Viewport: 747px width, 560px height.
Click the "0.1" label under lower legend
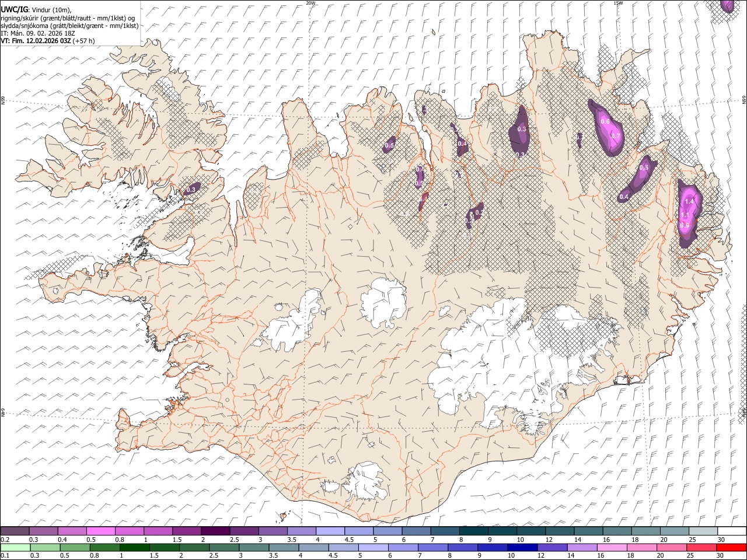tap(5, 555)
